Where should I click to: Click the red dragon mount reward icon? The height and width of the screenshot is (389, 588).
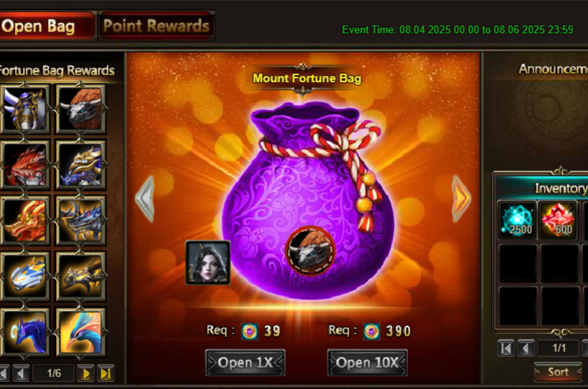[x=24, y=165]
